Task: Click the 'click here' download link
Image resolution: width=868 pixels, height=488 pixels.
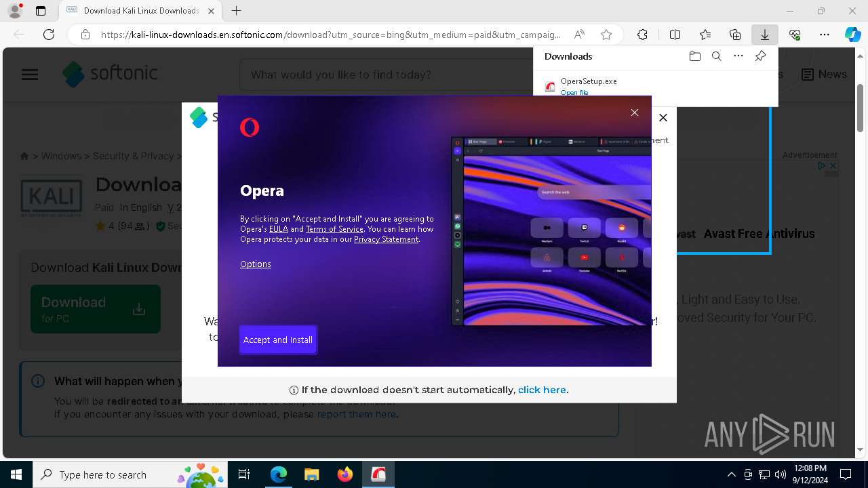Action: click(542, 390)
